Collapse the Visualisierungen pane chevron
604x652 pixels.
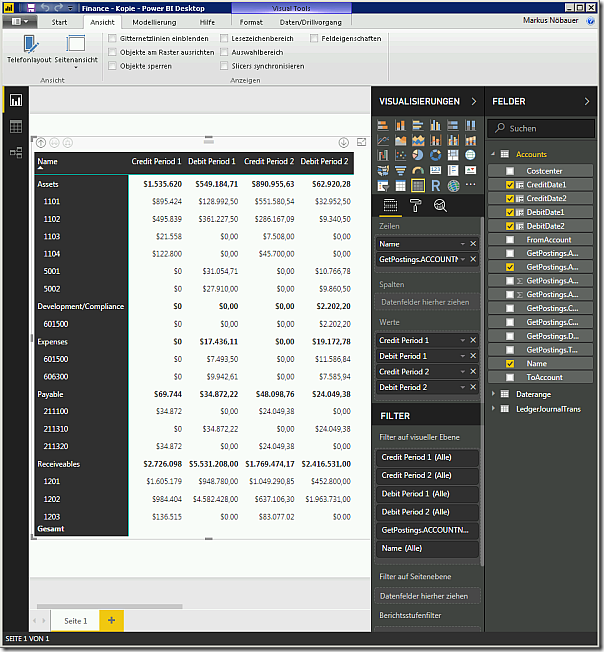pos(474,101)
